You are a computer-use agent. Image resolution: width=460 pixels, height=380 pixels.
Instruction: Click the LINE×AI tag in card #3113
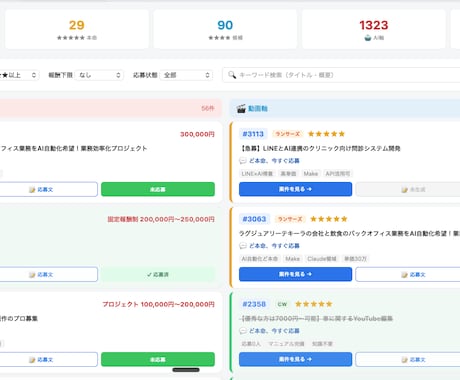point(257,174)
